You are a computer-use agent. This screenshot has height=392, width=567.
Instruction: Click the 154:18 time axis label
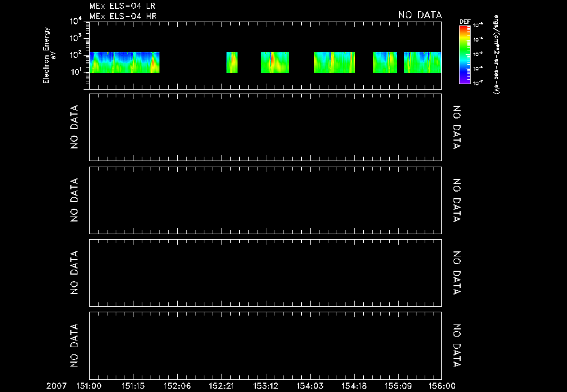(x=354, y=386)
